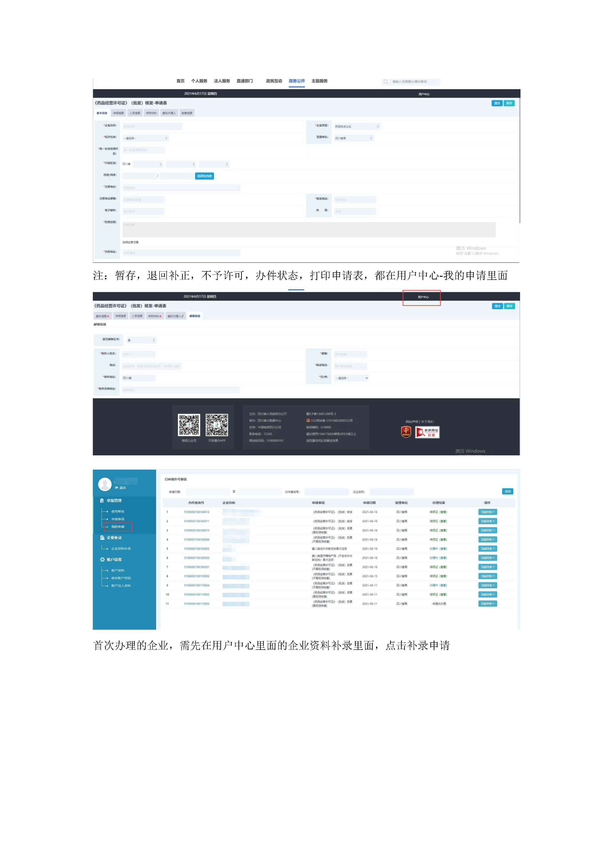Click the user avatar in the blue sidebar
The image size is (614, 868).
point(105,484)
